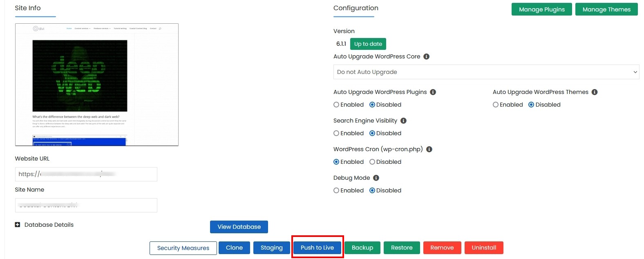
Task: Select Enabled for Auto Upgrade WordPress Themes
Action: 496,105
